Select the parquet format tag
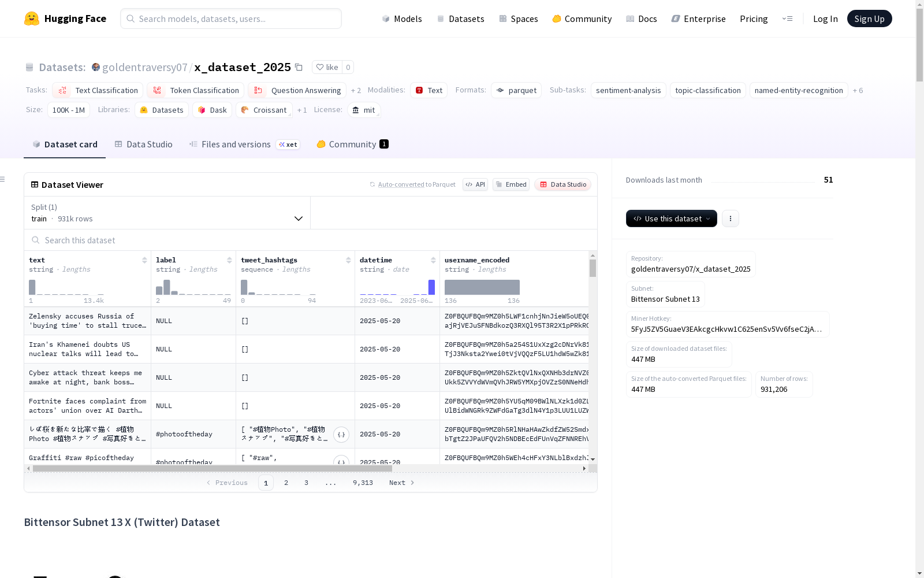The image size is (924, 578). coord(516,90)
